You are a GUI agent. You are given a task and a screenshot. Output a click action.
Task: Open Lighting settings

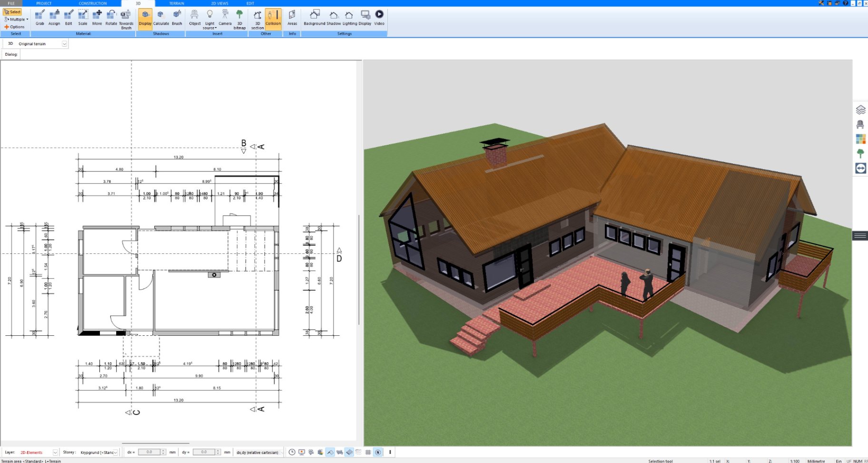click(x=350, y=18)
